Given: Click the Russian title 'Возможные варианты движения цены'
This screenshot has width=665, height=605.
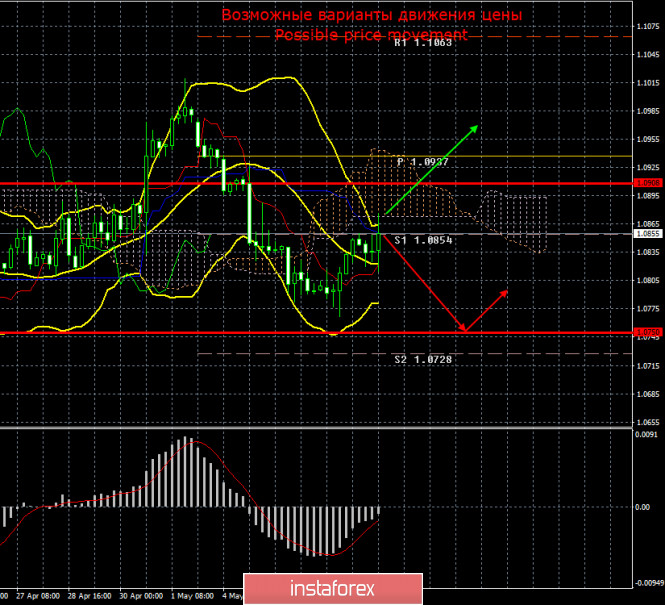Looking at the screenshot, I should point(372,15).
